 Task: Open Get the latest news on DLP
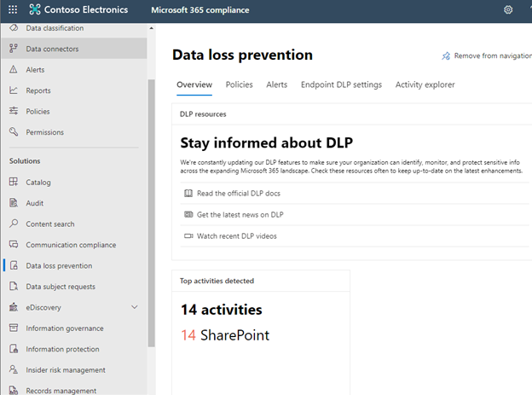(240, 215)
